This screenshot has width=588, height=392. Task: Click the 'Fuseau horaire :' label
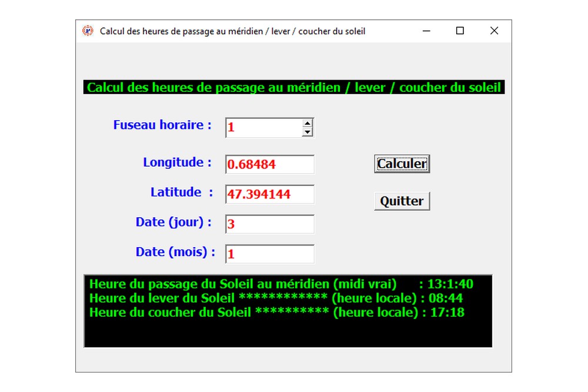[162, 125]
